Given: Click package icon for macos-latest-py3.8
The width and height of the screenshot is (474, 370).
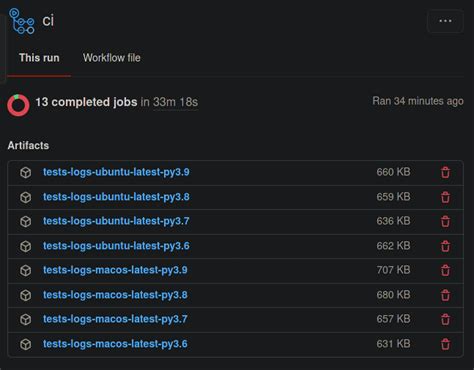Looking at the screenshot, I should coord(26,295).
